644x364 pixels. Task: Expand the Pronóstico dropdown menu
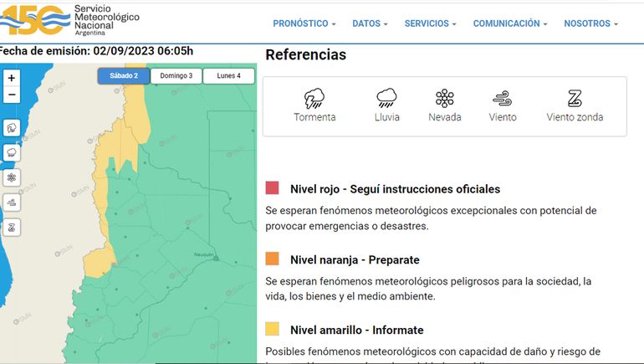pyautogui.click(x=304, y=23)
